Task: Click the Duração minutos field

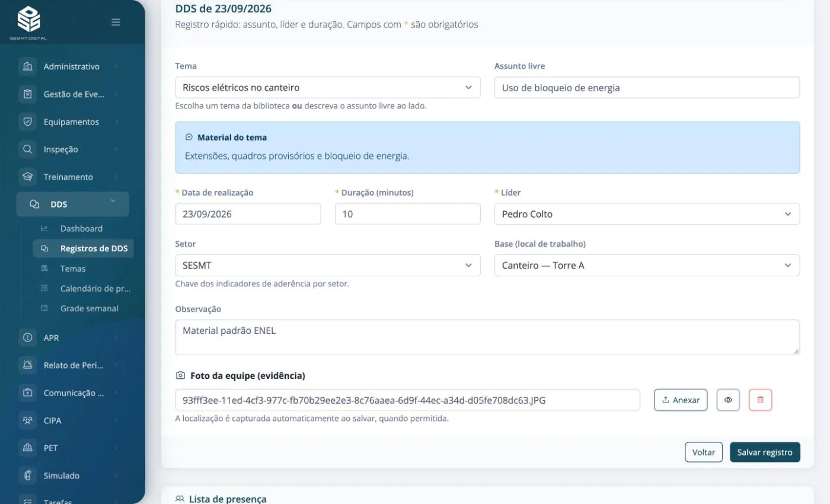Action: point(407,214)
